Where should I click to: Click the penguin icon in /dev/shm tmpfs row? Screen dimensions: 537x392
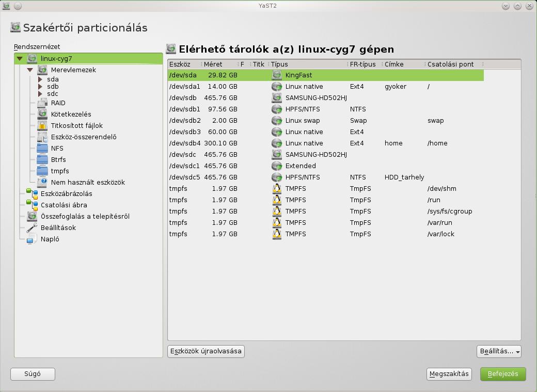tap(277, 188)
